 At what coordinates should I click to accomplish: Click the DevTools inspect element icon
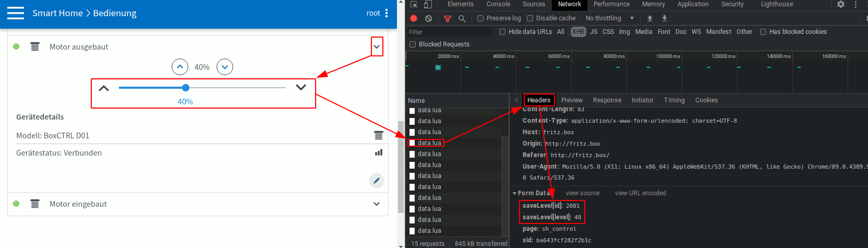[x=414, y=4]
